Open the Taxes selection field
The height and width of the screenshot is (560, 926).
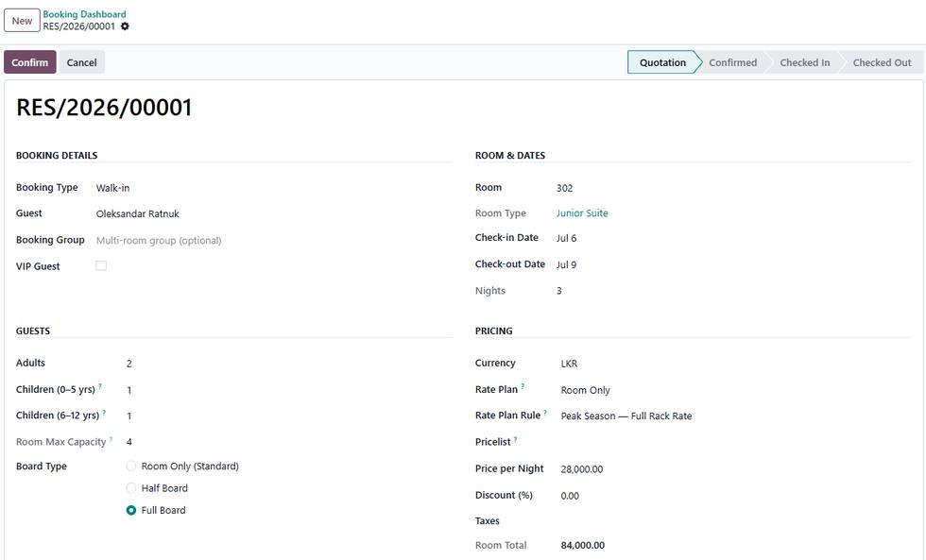point(735,521)
